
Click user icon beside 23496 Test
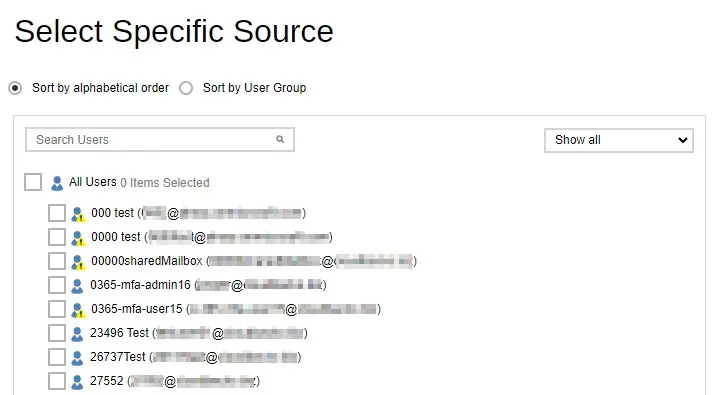(77, 334)
